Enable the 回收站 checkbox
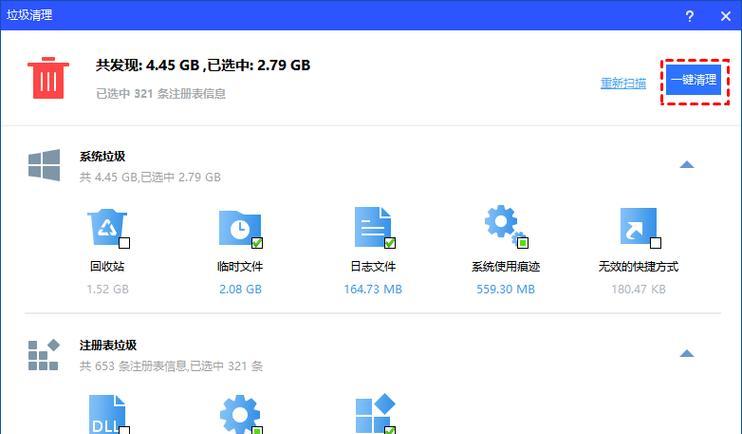The image size is (742, 434). point(124,243)
